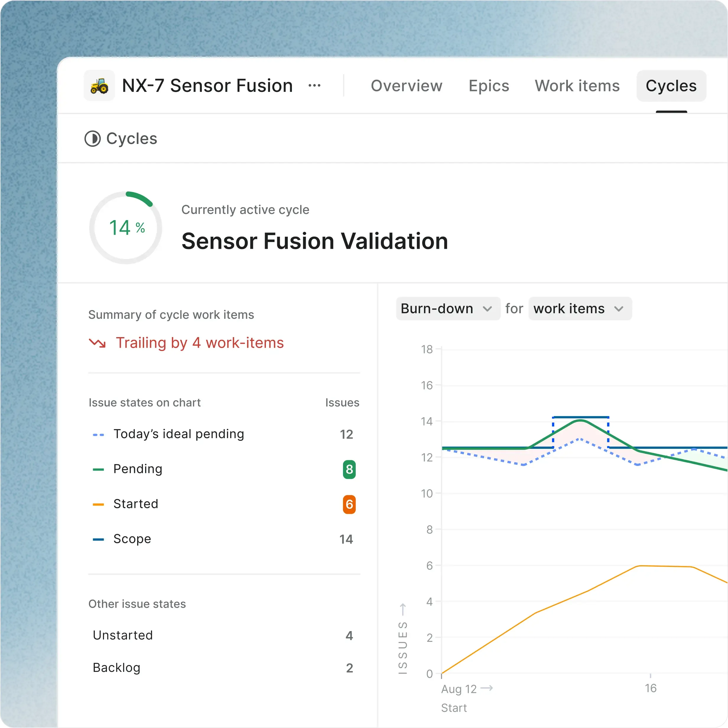Click the blue Scope legend line marker

pos(98,539)
